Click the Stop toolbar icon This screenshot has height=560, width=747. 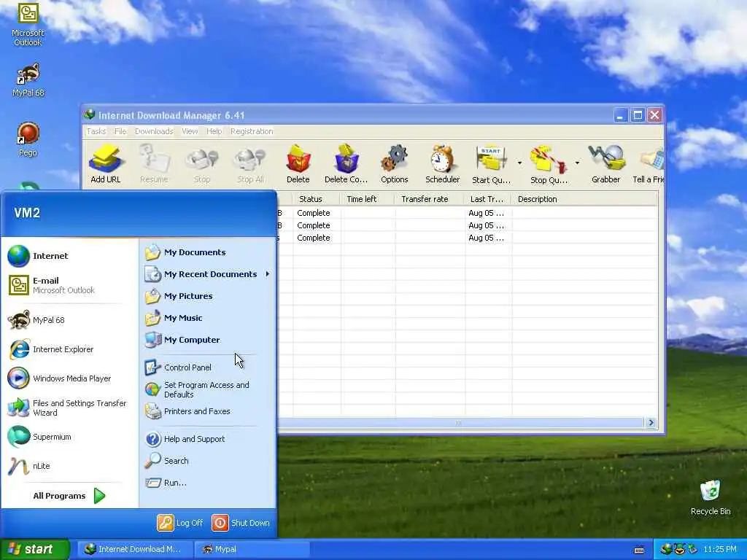click(x=201, y=164)
